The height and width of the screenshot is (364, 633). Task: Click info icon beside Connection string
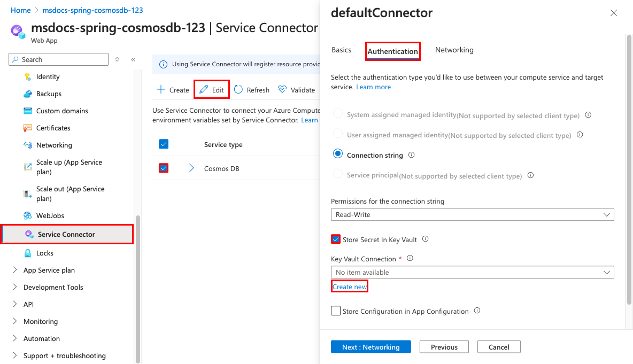pyautogui.click(x=412, y=155)
